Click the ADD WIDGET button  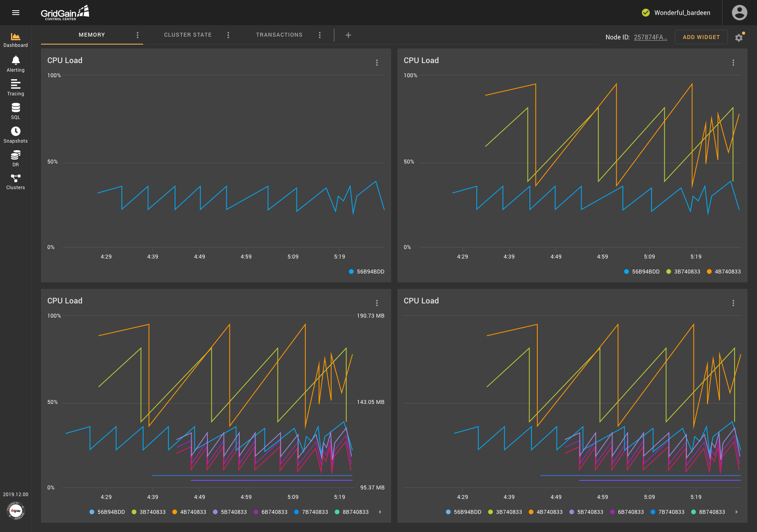click(x=701, y=37)
